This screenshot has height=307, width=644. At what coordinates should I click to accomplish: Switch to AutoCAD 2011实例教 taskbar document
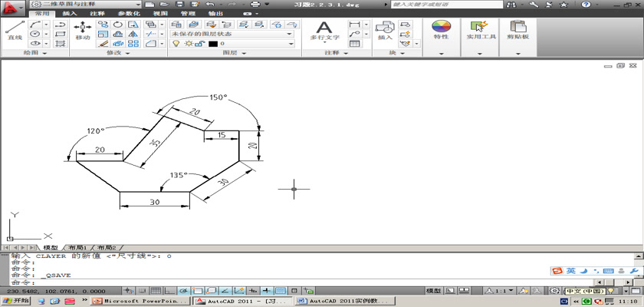pyautogui.click(x=344, y=302)
